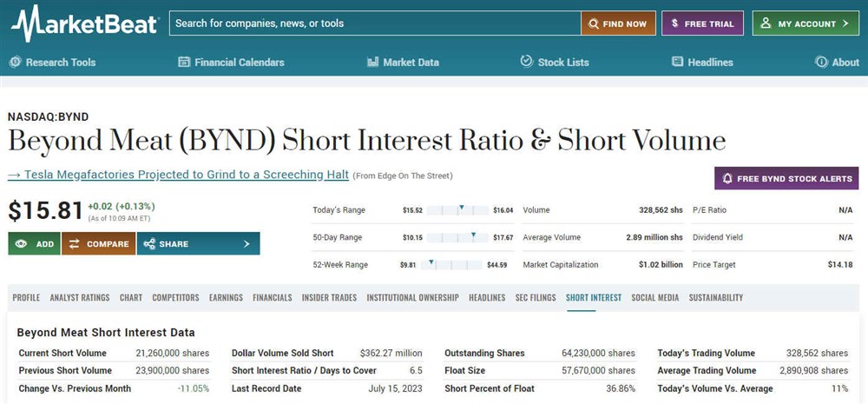Click the search magnifier in Find Now
The height and width of the screenshot is (404, 868).
pyautogui.click(x=594, y=23)
